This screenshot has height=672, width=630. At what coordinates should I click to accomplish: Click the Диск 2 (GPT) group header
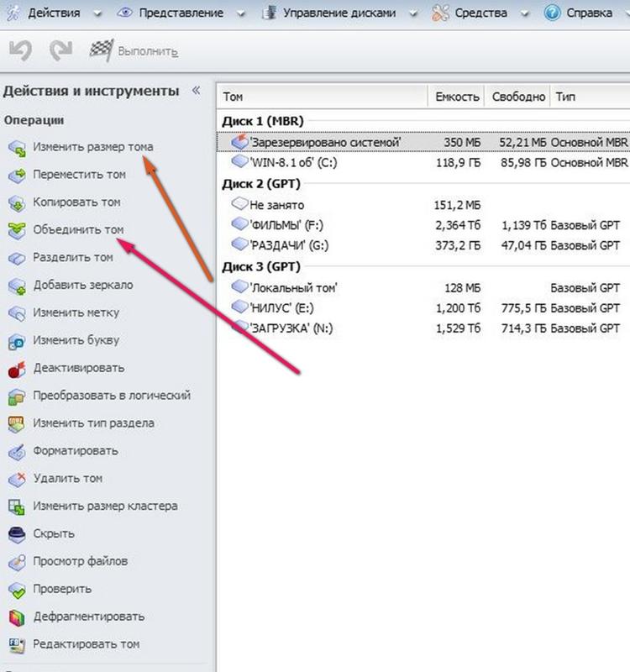261,184
